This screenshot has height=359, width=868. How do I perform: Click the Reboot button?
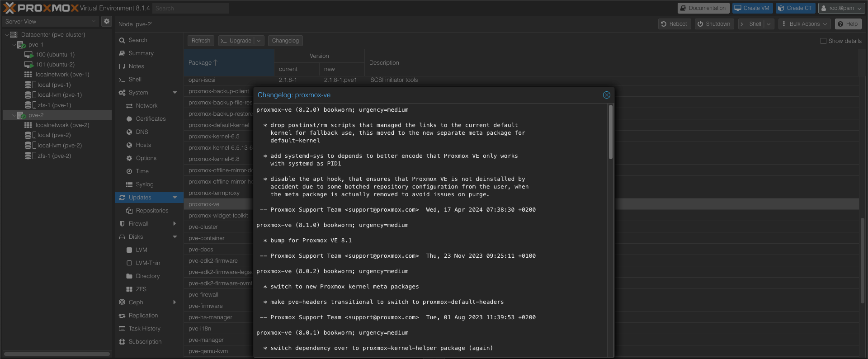pos(674,24)
